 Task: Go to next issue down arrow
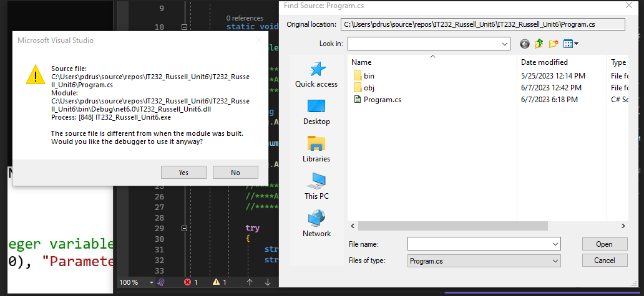click(268, 282)
